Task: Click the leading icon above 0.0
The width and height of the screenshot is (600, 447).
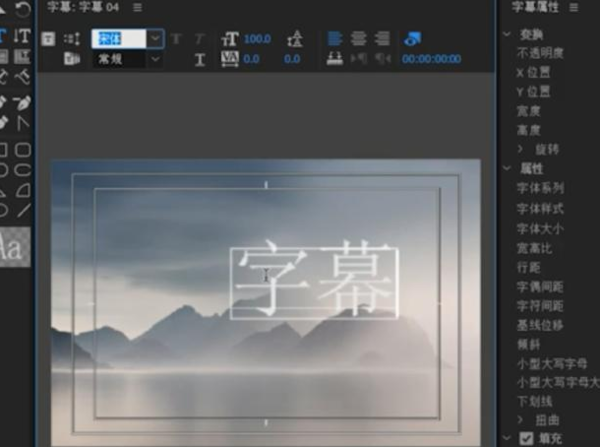Action: click(295, 39)
